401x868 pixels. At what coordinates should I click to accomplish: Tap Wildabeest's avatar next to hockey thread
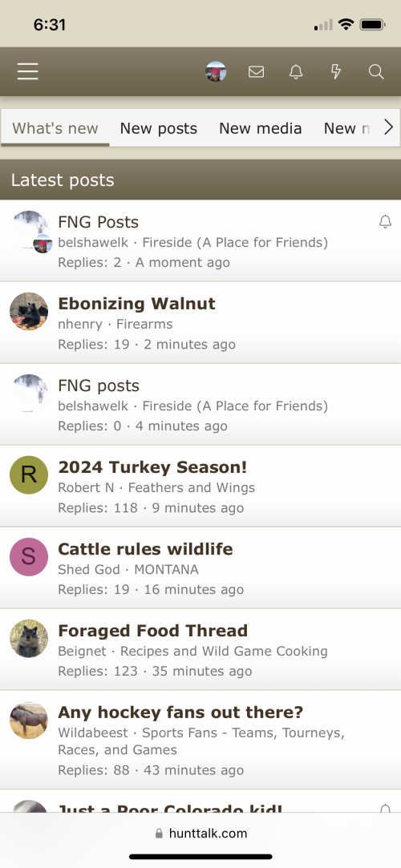click(29, 721)
